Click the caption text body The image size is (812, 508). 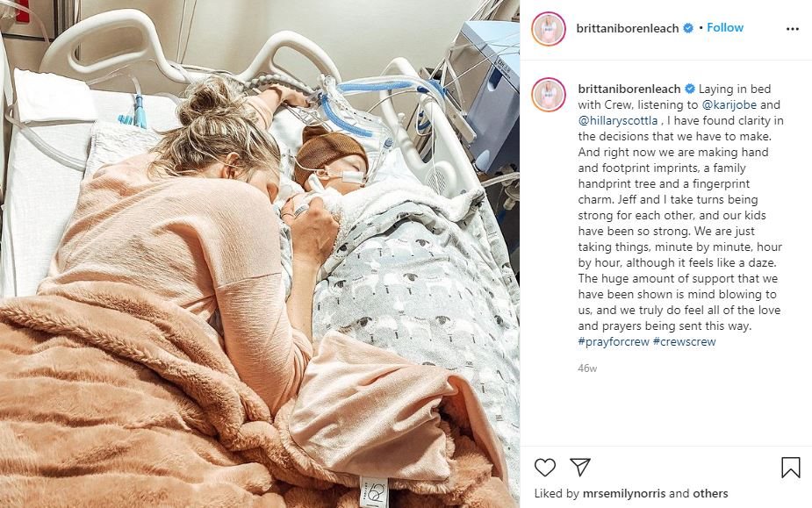point(680,215)
